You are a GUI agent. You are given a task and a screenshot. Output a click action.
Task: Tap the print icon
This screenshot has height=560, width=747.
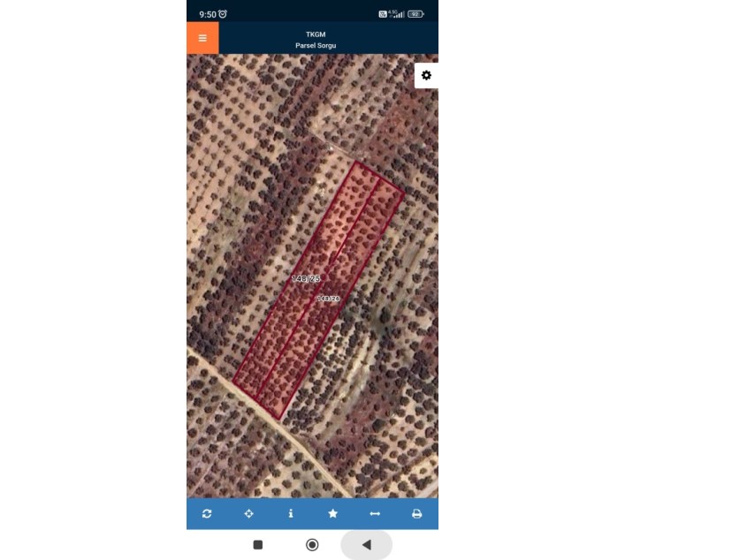coord(417,513)
